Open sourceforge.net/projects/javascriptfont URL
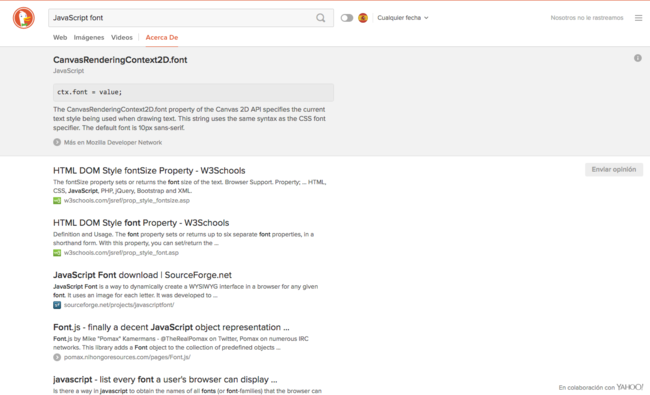Screen dimensions: 650x395 [x=119, y=305]
